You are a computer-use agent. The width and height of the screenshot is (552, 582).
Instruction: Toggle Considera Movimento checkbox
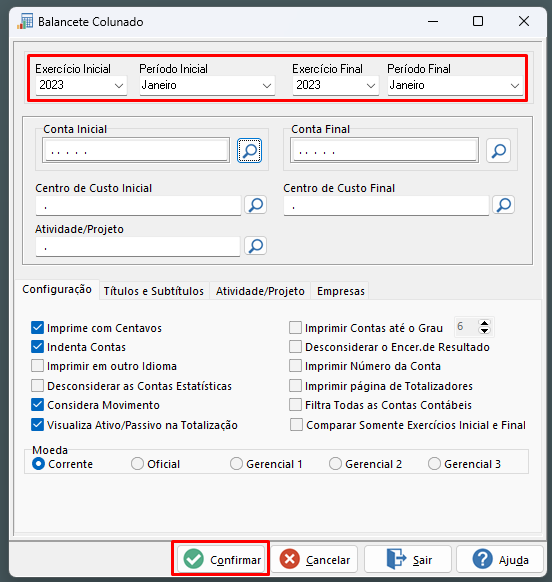click(x=37, y=405)
